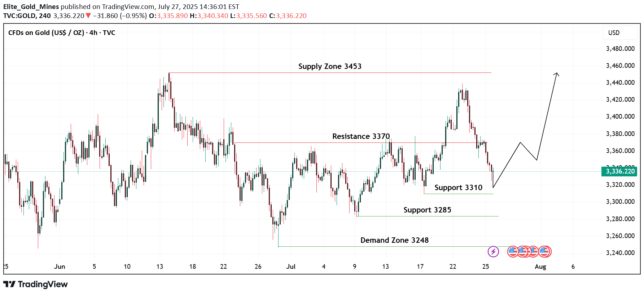Click the 'Jul' date axis label
644x294 pixels.
pos(291,267)
